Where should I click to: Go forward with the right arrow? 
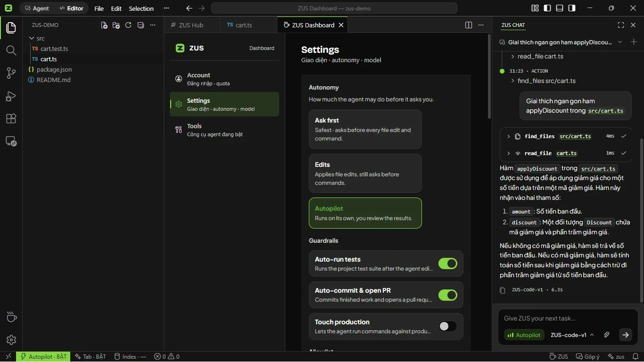pyautogui.click(x=202, y=8)
